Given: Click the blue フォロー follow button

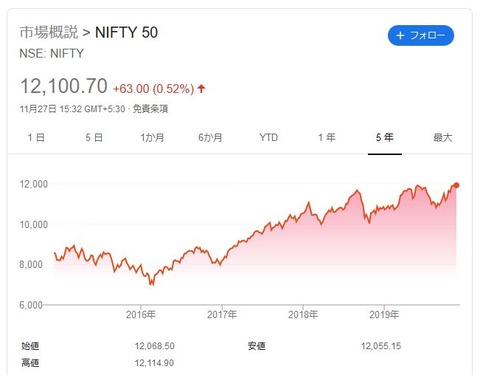Looking at the screenshot, I should [x=421, y=35].
